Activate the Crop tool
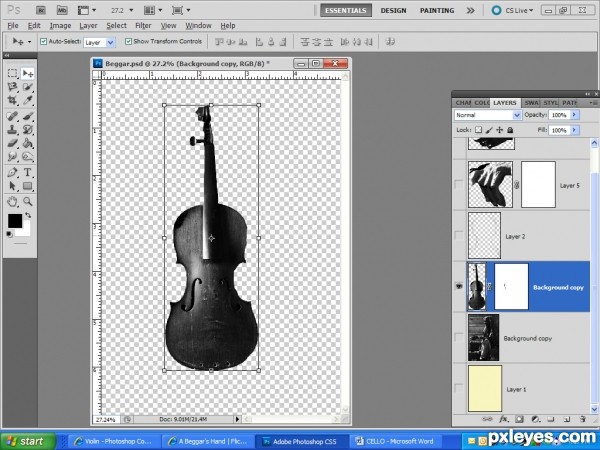This screenshot has width=600, height=450. point(12,101)
